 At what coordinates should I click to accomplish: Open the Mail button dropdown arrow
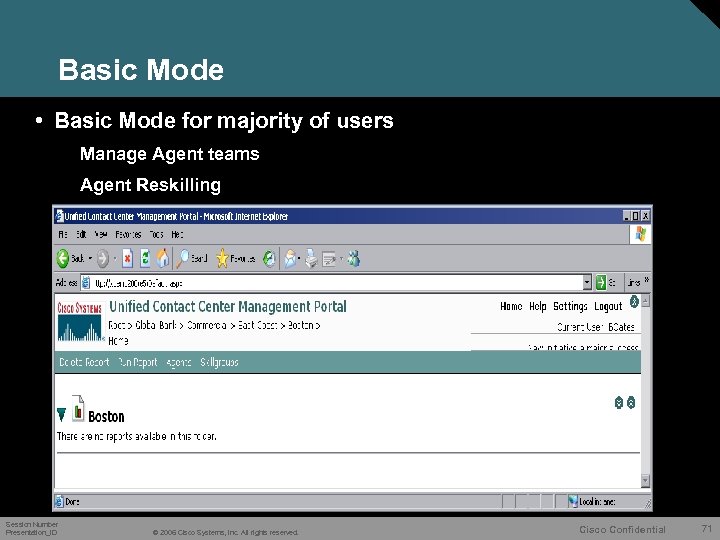coord(299,259)
